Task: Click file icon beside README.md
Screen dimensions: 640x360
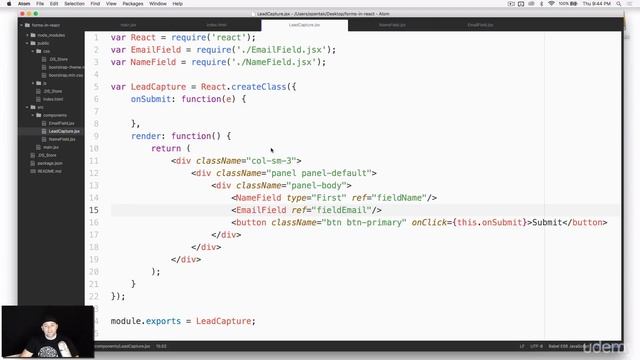Action: pos(33,171)
